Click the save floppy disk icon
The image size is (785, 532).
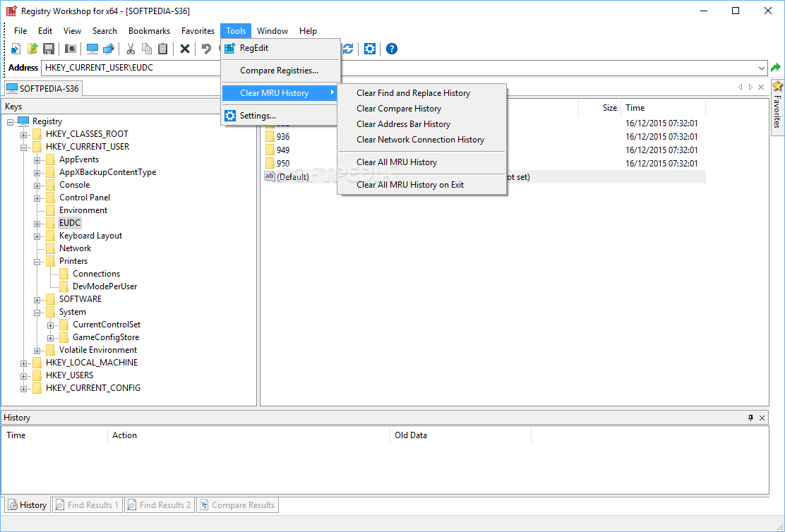click(x=49, y=49)
